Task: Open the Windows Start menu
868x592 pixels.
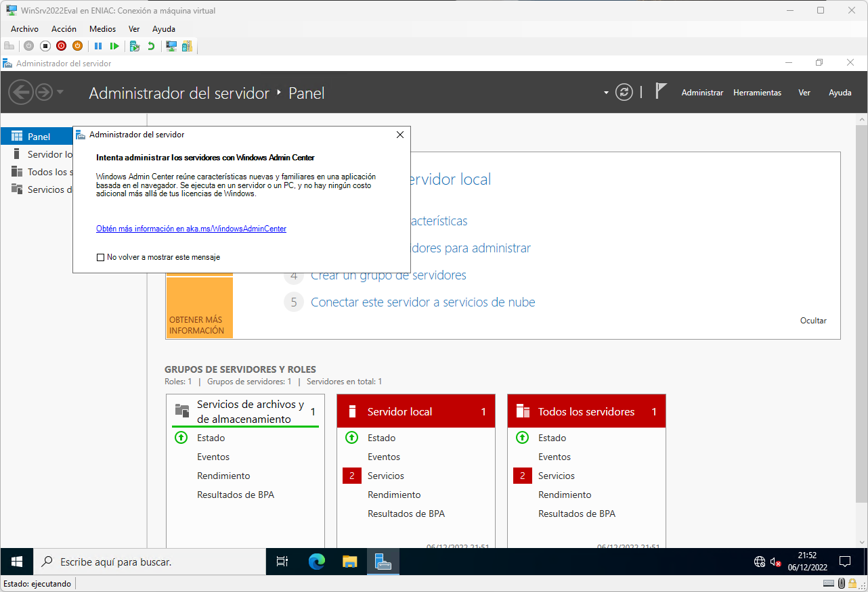Action: pyautogui.click(x=17, y=562)
